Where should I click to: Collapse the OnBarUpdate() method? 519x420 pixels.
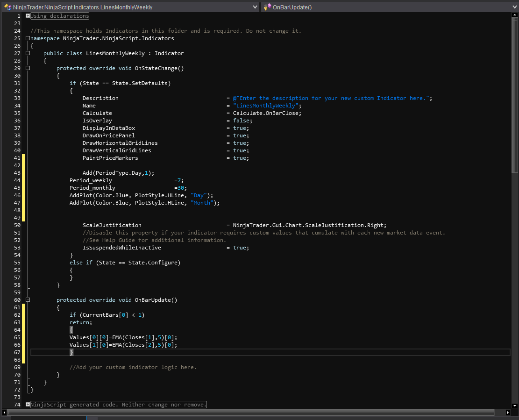point(28,300)
